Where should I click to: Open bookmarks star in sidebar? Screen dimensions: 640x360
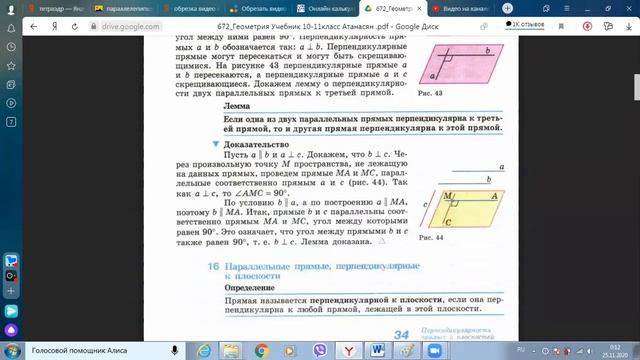click(x=11, y=66)
